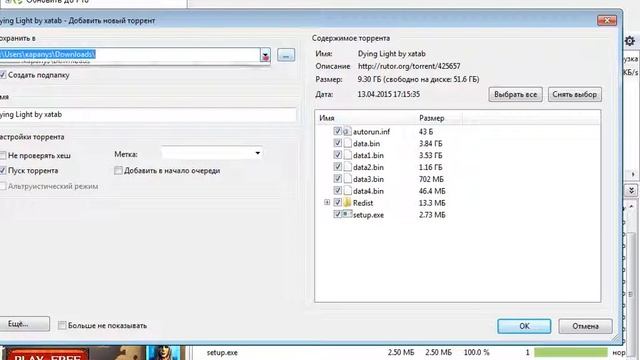640x360 pixels.
Task: Uncheck the data2.bin checkbox
Action: point(337,167)
